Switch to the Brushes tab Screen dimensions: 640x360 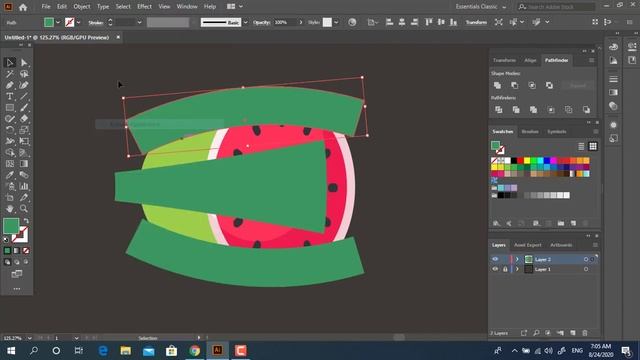(530, 131)
